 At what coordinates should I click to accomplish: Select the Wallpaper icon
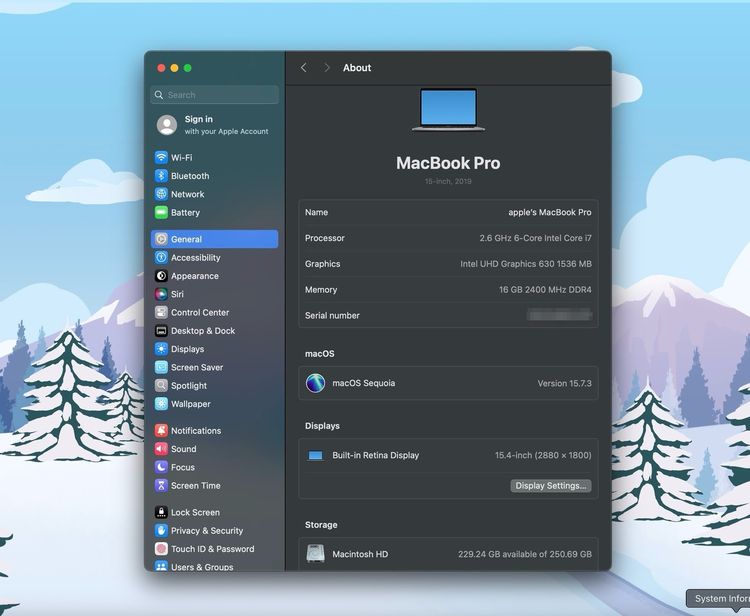click(161, 404)
